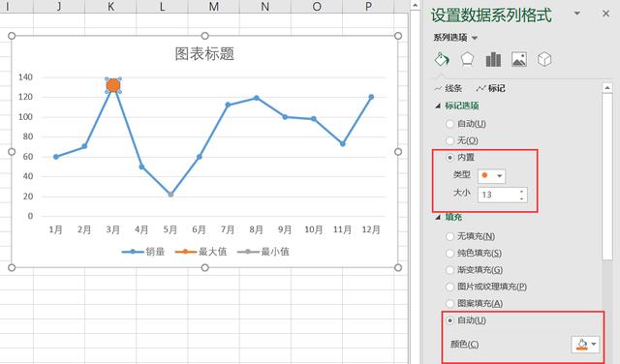Click the blue data point at 1月

click(x=56, y=157)
